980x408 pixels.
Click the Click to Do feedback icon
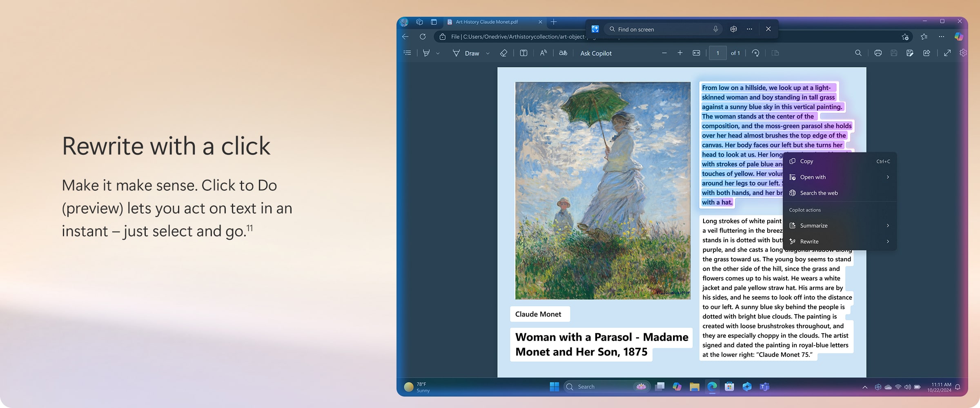pyautogui.click(x=733, y=29)
